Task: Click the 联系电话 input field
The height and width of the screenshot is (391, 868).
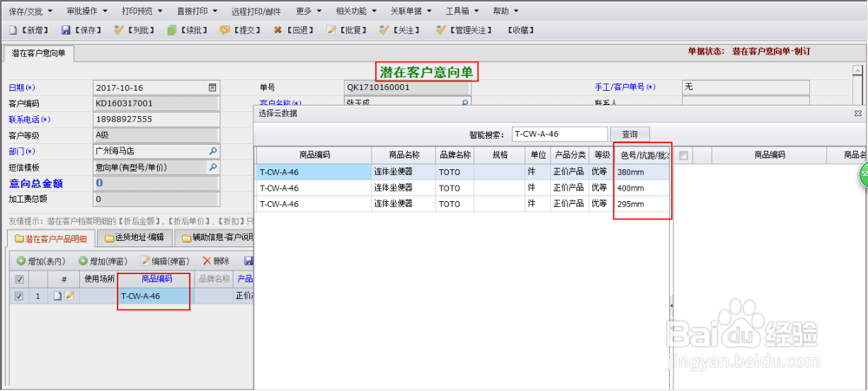Action: [156, 120]
